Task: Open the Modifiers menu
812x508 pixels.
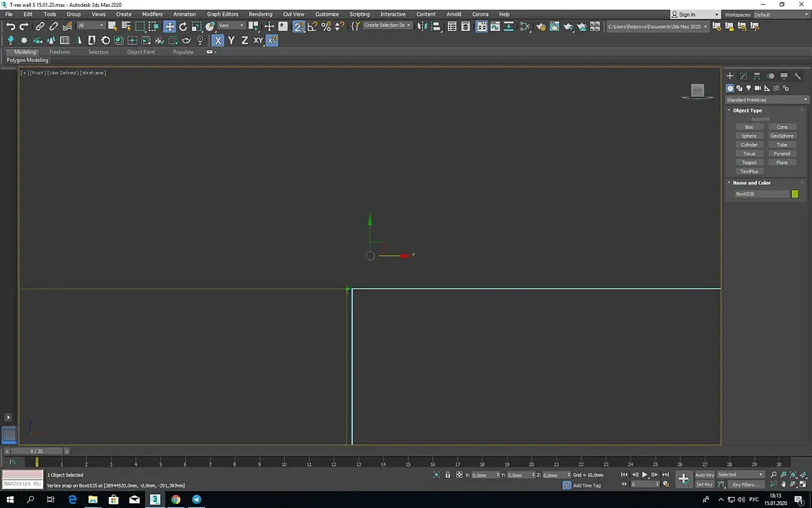Action: pyautogui.click(x=152, y=14)
